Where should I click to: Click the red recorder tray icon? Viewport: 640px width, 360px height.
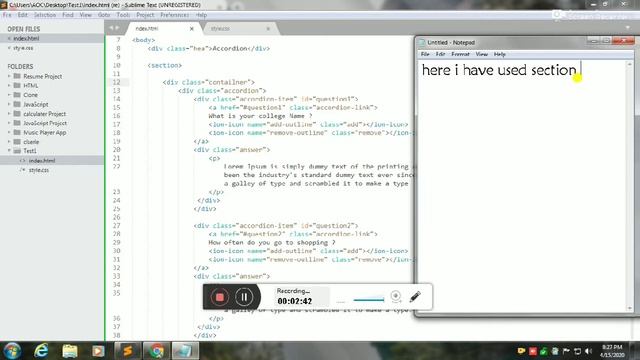pos(533,351)
